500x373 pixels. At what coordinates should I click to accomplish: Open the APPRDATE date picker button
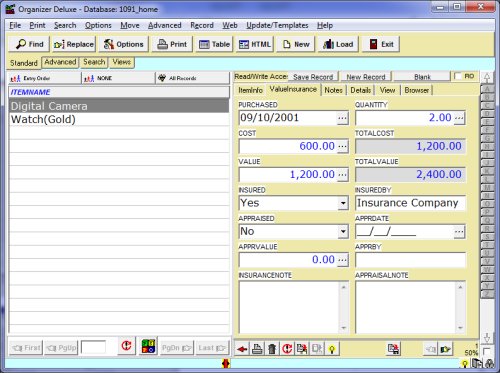coord(459,232)
